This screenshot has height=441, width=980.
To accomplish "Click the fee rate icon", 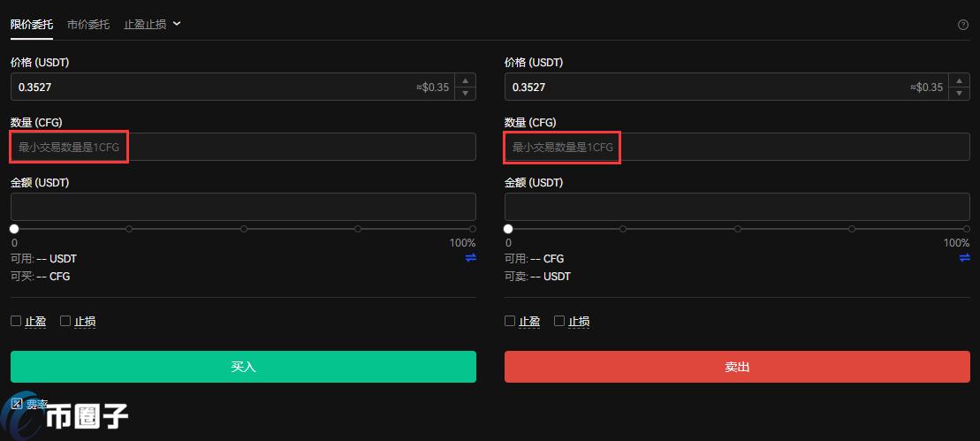I will [x=17, y=404].
